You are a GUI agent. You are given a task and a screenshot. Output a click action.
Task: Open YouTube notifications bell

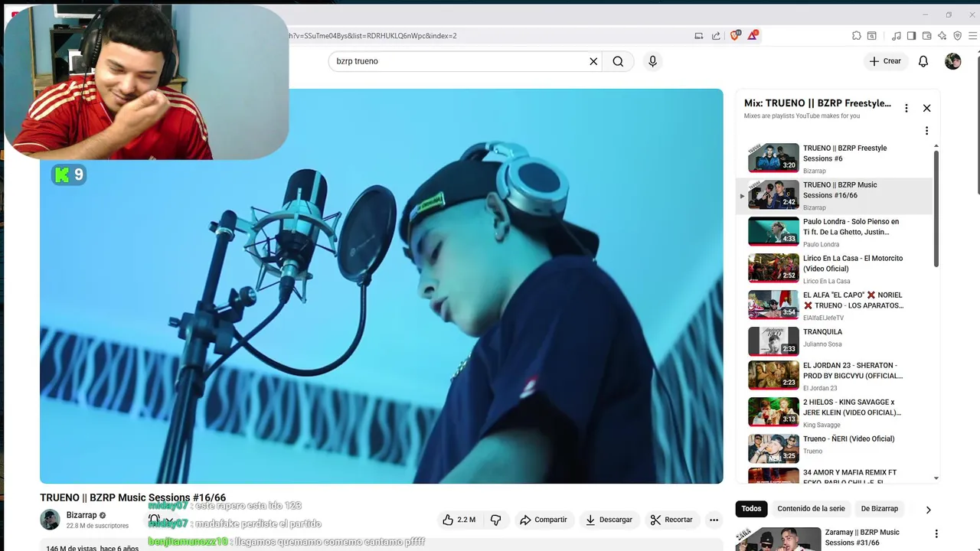tap(923, 61)
